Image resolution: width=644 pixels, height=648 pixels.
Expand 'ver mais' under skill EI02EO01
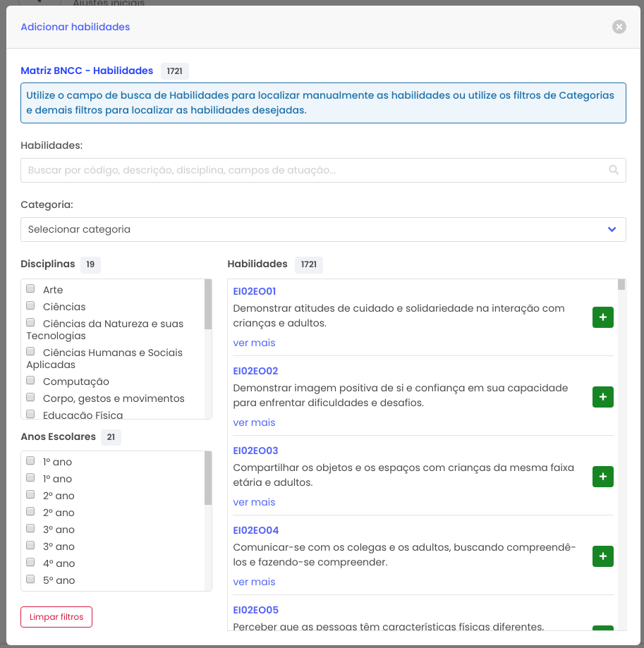254,343
